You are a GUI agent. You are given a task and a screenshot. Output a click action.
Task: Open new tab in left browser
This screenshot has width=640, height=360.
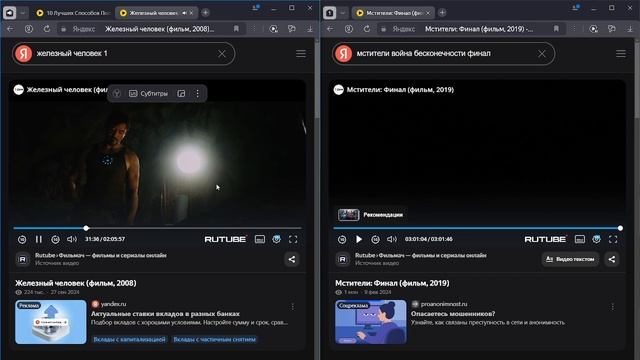click(x=205, y=13)
